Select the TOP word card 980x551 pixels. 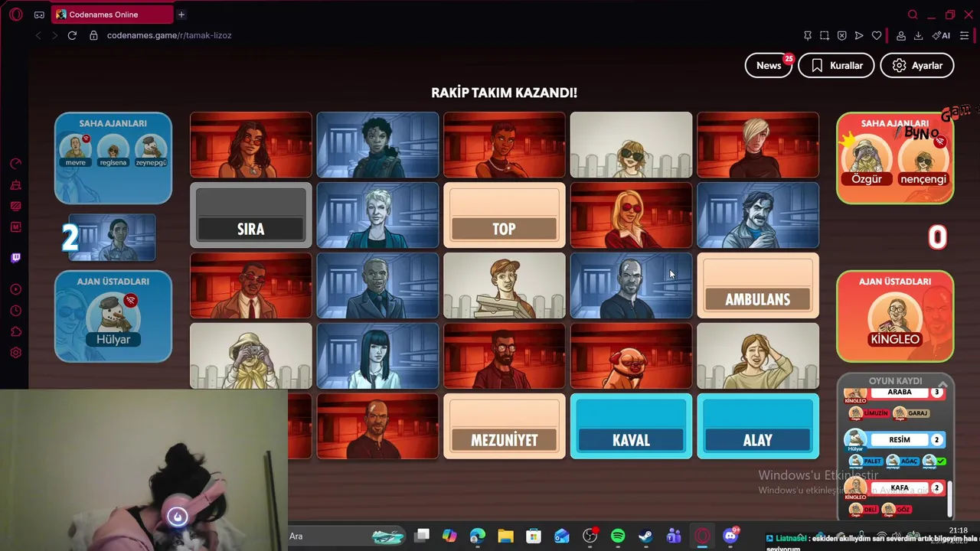505,215
